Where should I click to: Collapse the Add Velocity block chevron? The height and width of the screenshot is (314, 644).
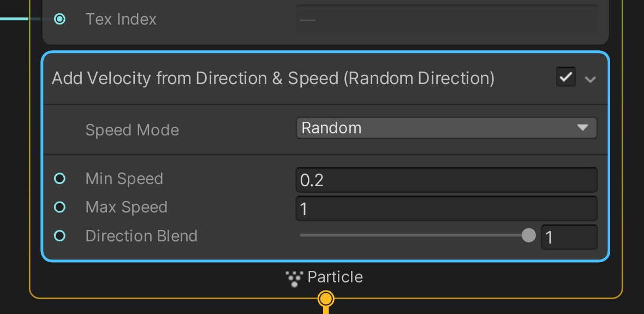(x=590, y=79)
